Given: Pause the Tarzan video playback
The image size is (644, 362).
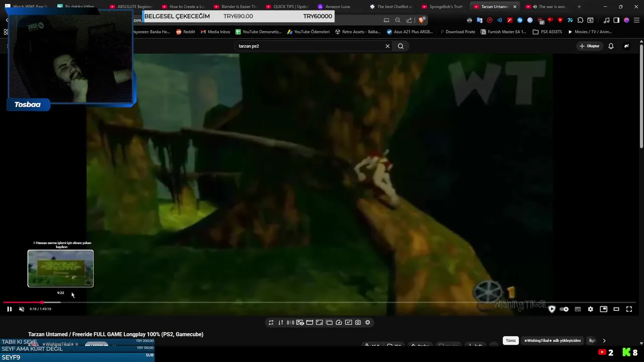Looking at the screenshot, I should point(9,309).
